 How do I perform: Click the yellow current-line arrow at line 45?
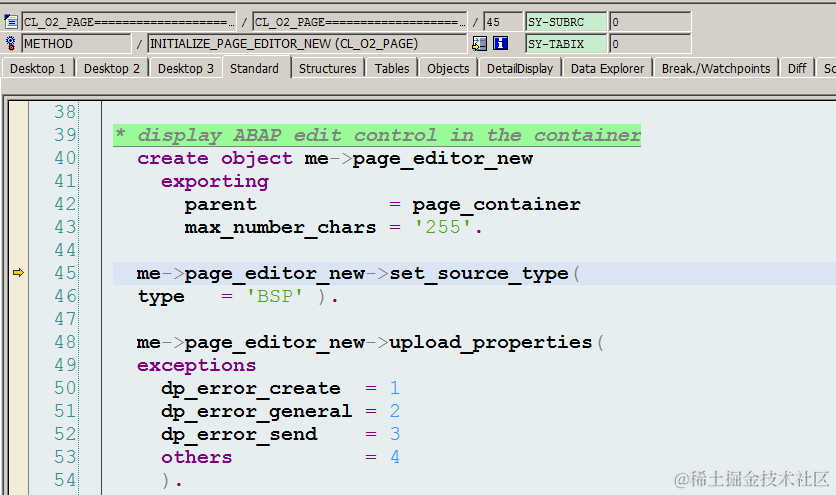point(18,273)
